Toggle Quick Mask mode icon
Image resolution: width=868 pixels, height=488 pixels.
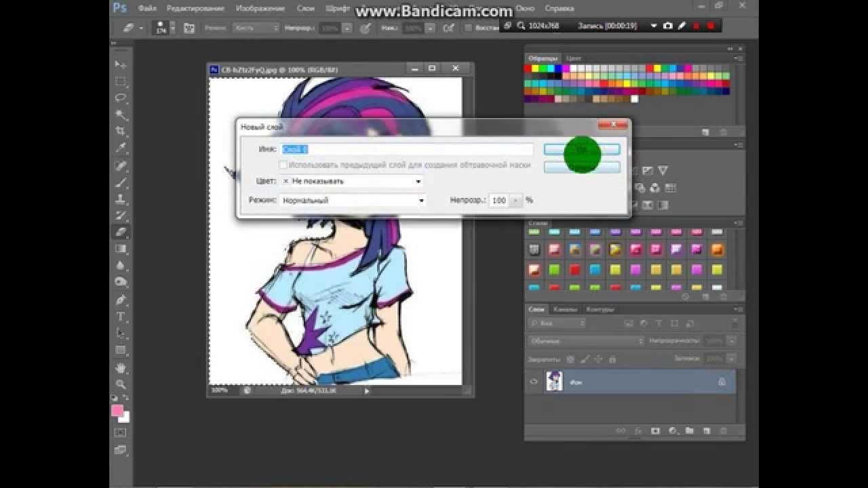click(121, 432)
